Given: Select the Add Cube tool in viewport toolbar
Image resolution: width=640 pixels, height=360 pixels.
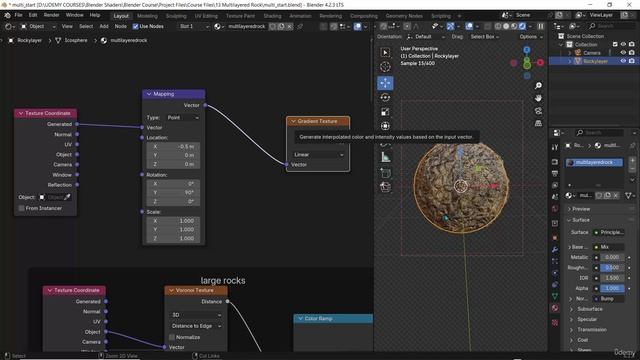Looking at the screenshot, I should (385, 173).
